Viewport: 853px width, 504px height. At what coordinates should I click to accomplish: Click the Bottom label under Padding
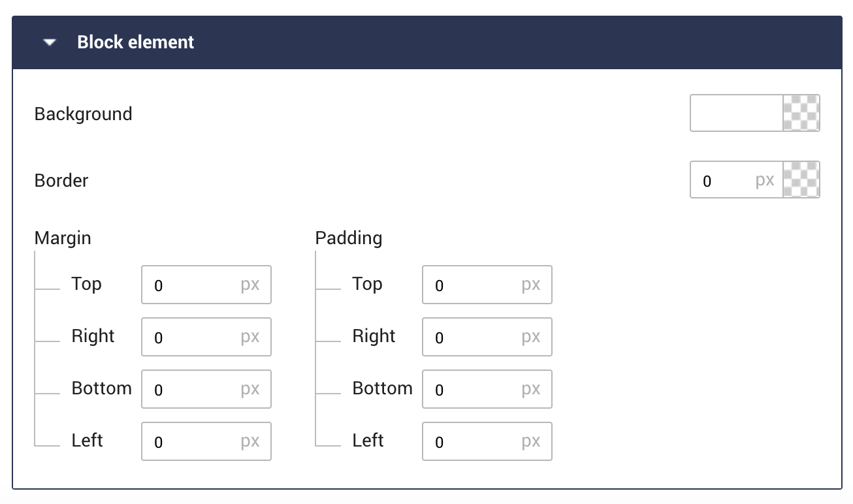click(x=382, y=388)
